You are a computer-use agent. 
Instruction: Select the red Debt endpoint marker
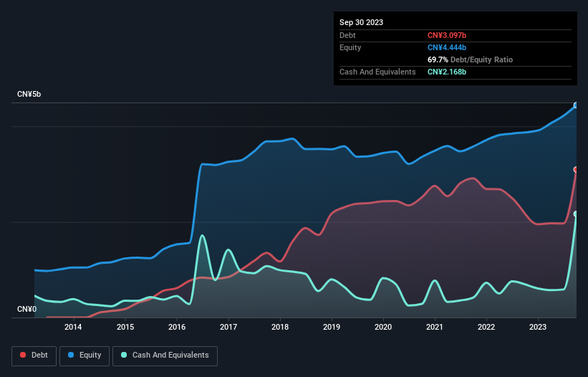[576, 170]
